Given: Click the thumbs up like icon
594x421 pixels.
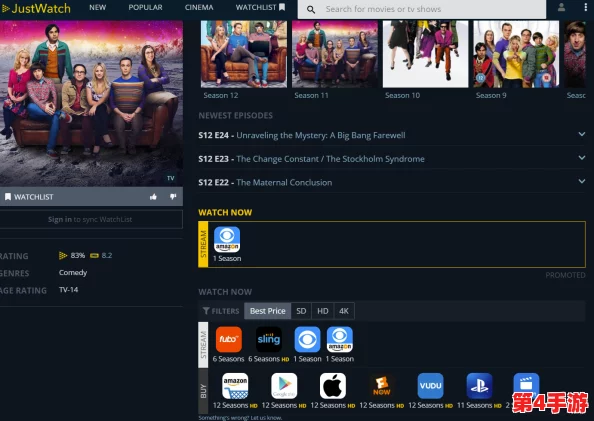Looking at the screenshot, I should click(x=153, y=197).
